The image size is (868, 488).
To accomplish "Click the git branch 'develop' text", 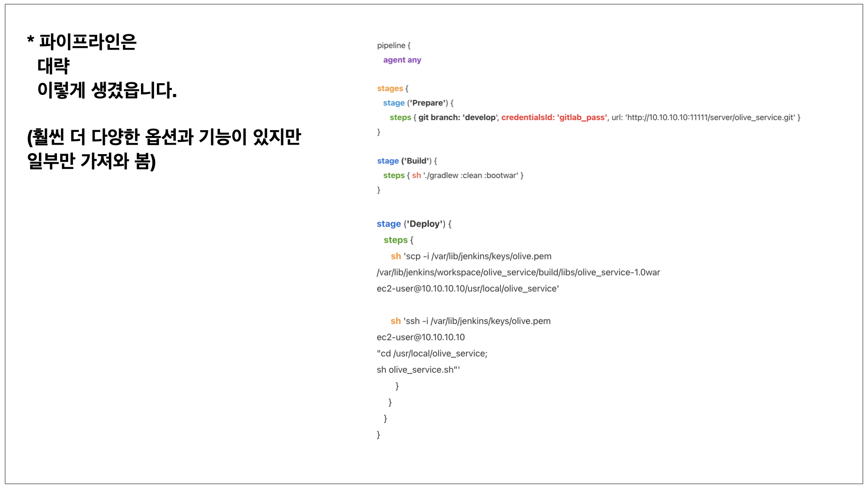I will point(458,117).
